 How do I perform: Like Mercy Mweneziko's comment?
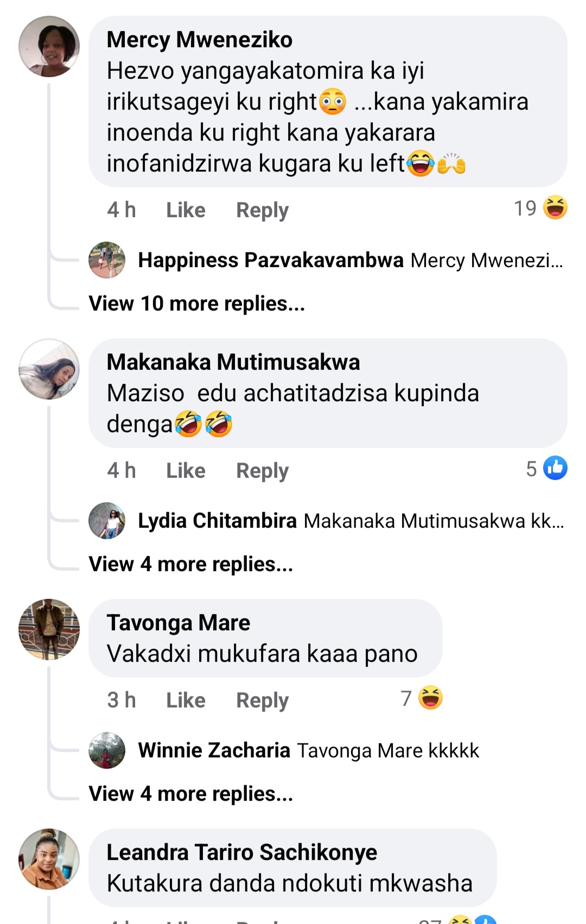pos(186,210)
